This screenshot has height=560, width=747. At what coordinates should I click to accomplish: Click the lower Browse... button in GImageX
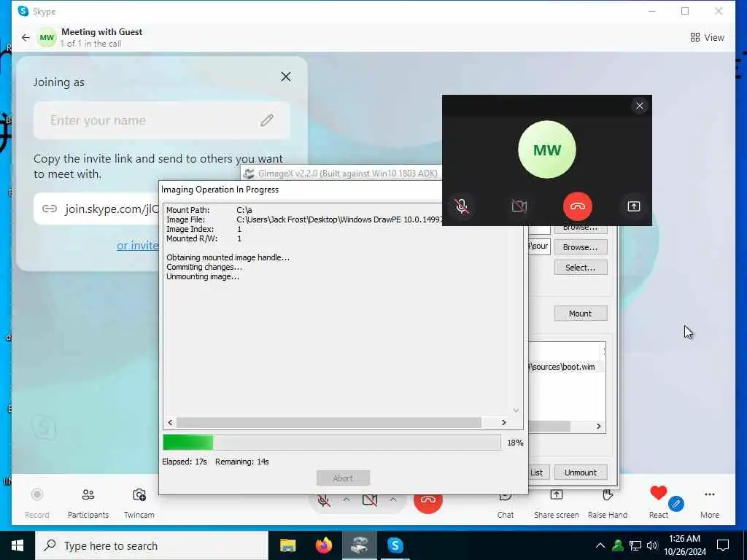[580, 247]
